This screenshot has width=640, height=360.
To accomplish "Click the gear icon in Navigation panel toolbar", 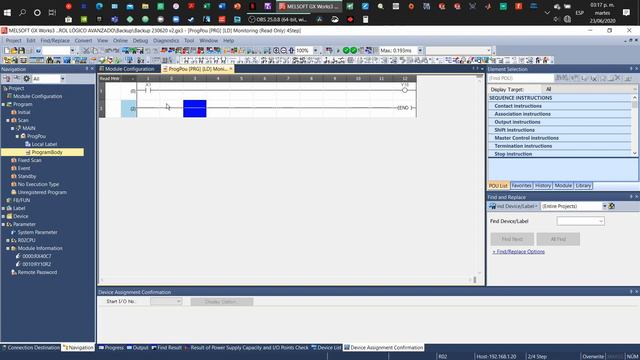I will (x=27, y=78).
